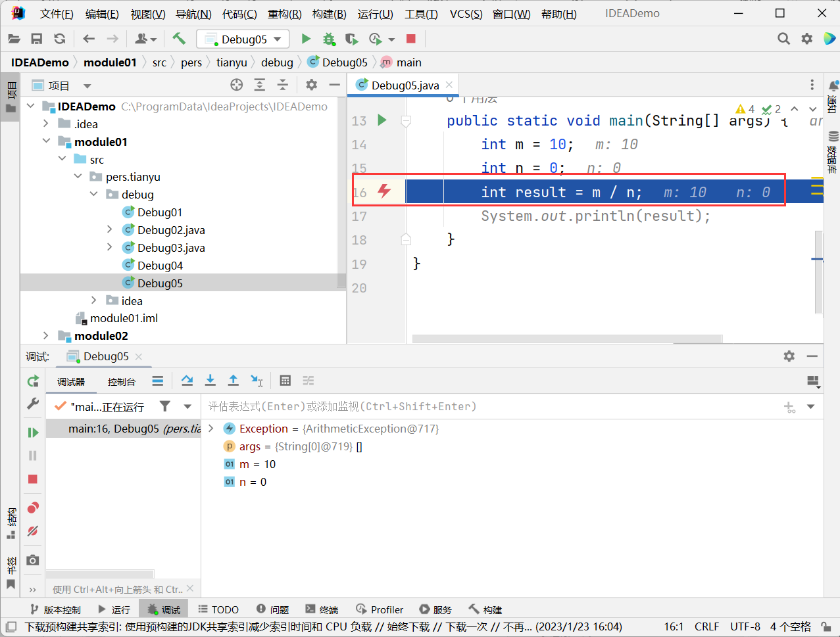Toggle Mute Breakpoints in debug sidebar
The image size is (840, 637).
33,531
